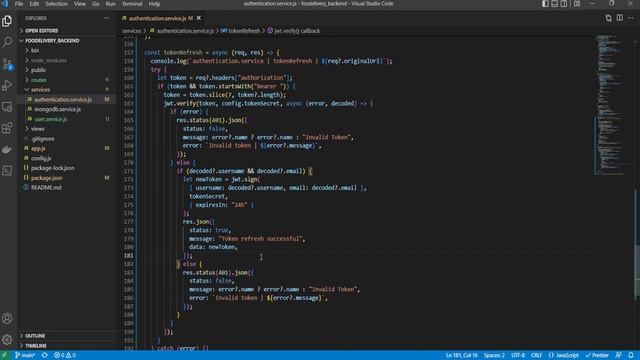Open the Go menu
This screenshot has width=640, height=360.
96,4
